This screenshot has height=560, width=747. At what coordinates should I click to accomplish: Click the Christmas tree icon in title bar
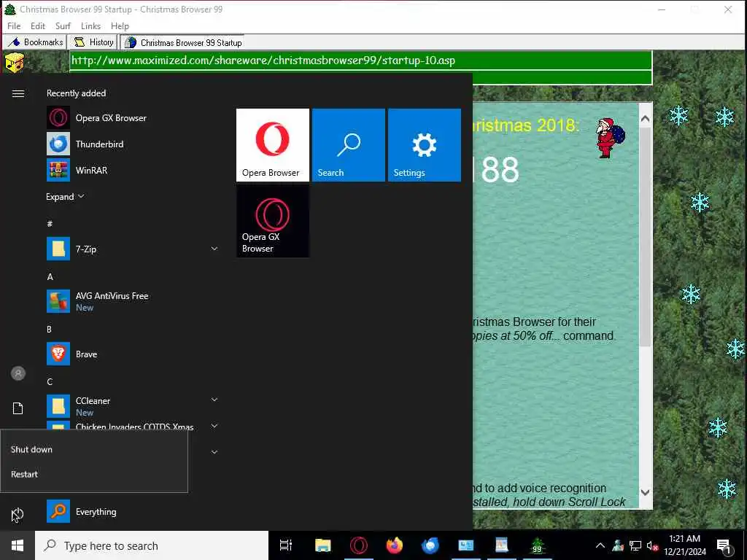pos(10,9)
